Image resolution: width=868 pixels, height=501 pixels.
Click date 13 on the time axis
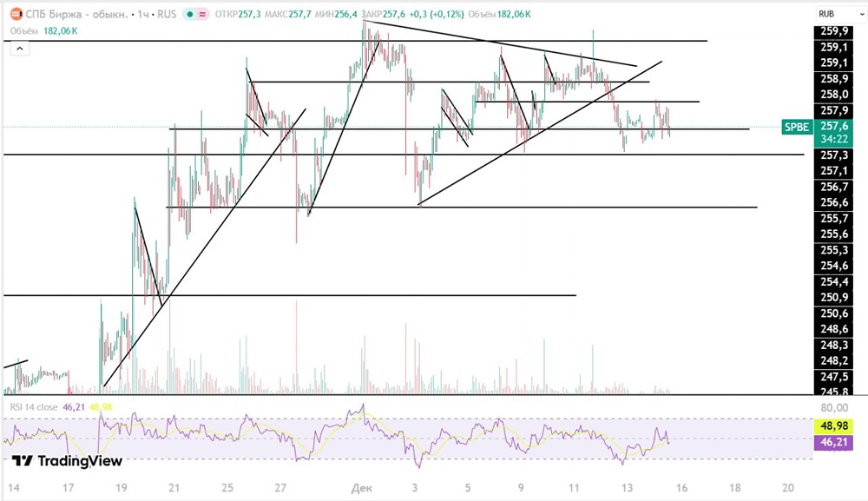coord(627,488)
